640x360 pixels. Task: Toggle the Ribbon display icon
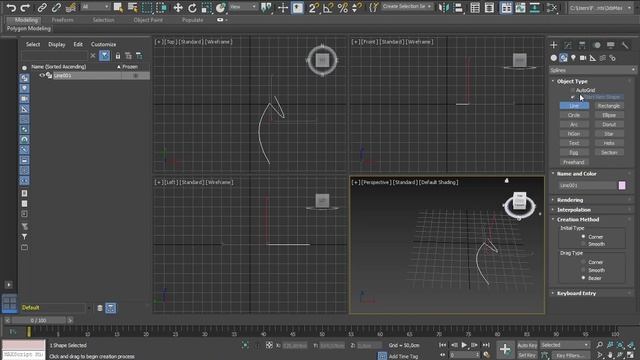pyautogui.click(x=506, y=7)
